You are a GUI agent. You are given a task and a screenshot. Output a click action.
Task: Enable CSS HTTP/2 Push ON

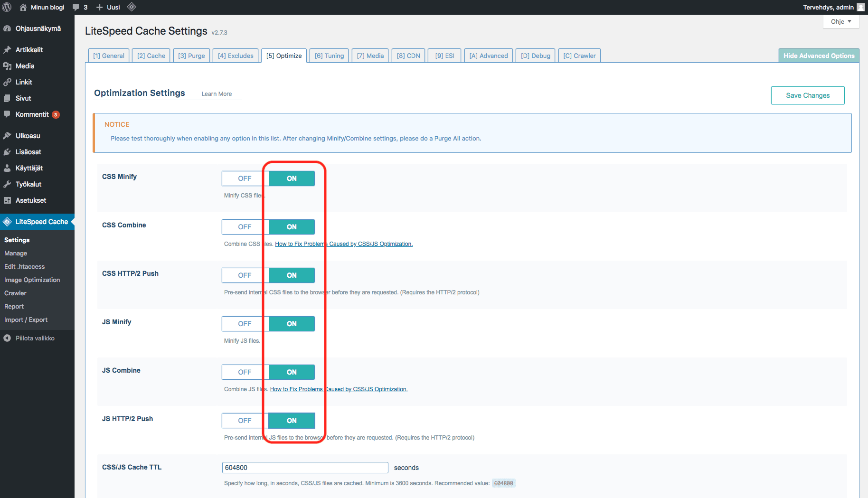point(292,275)
